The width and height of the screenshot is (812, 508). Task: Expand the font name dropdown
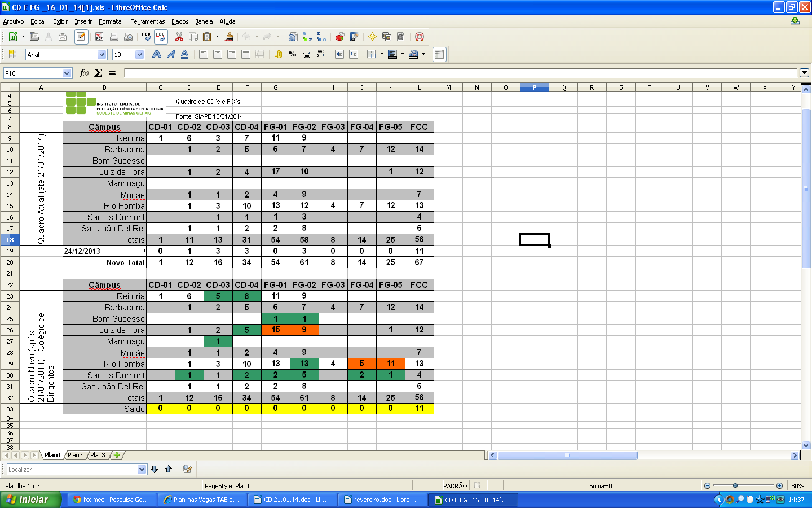pyautogui.click(x=102, y=55)
